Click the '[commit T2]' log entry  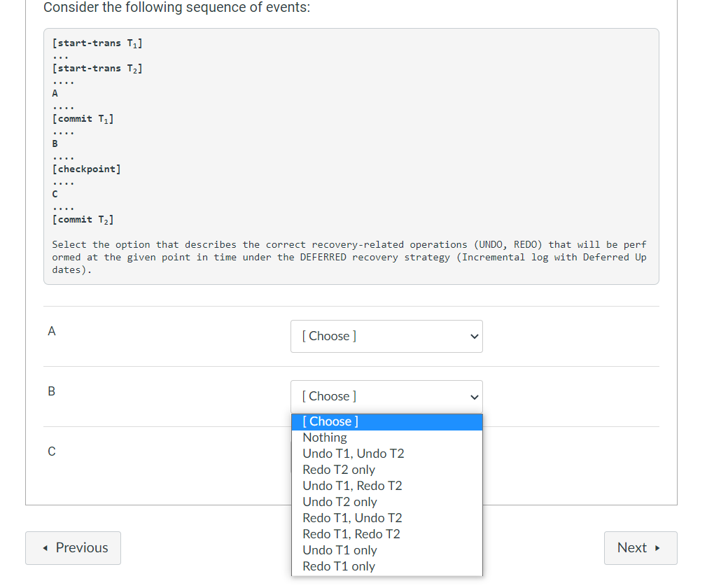83,220
